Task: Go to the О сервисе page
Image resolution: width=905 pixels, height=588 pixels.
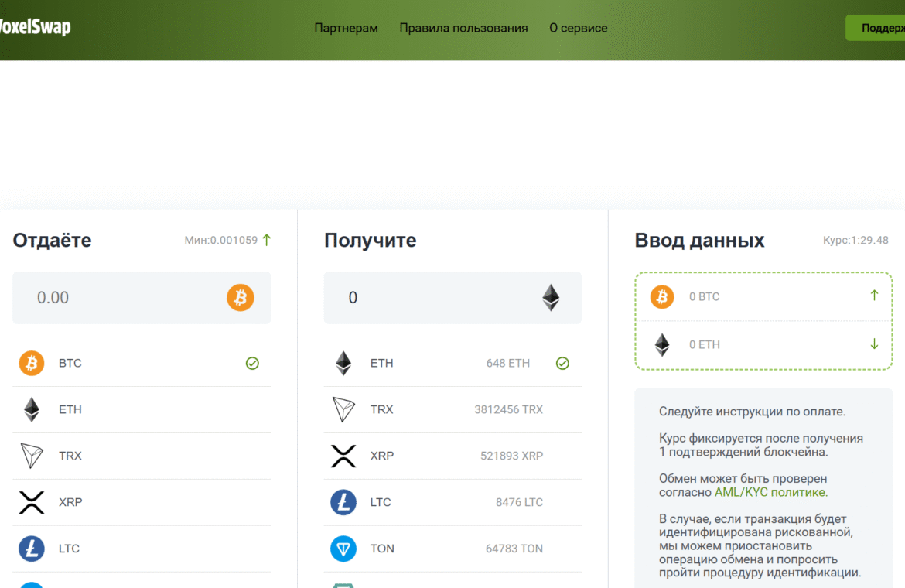Action: pos(578,28)
